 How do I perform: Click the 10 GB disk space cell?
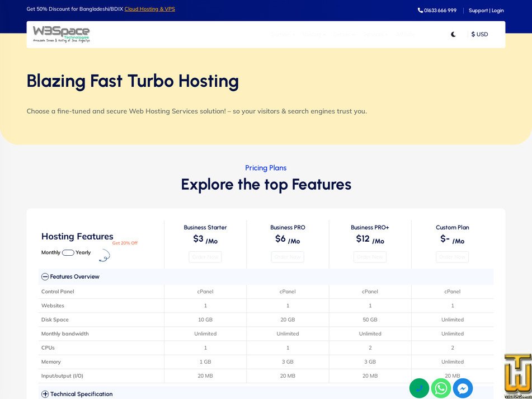(205, 320)
